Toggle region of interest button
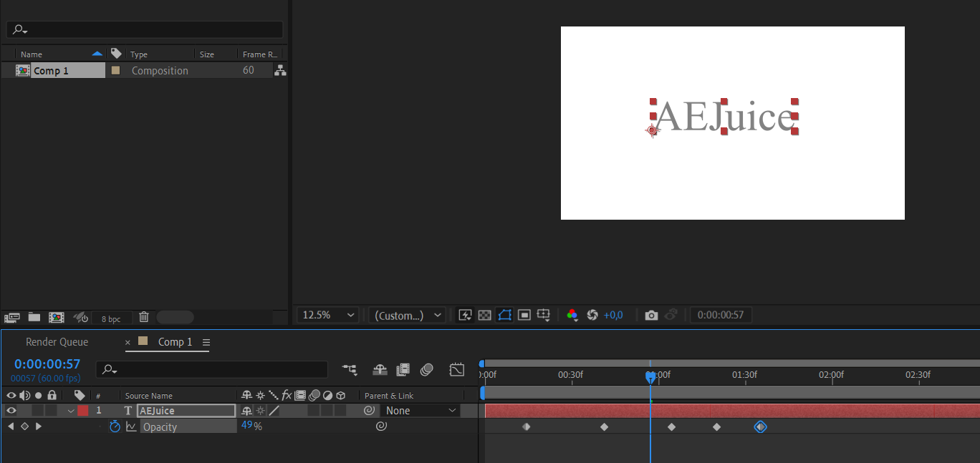The image size is (980, 463). [x=524, y=315]
